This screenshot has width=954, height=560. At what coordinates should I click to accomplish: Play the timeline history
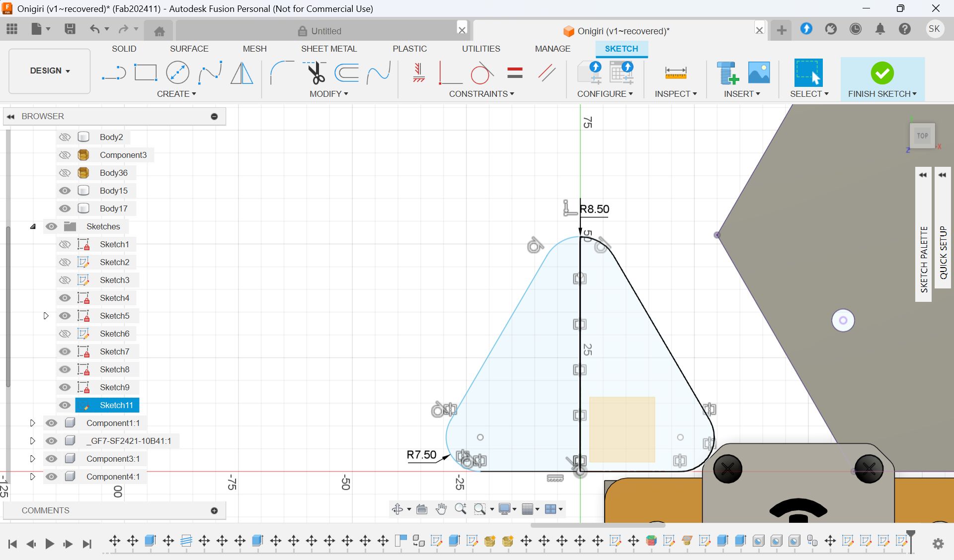pyautogui.click(x=49, y=544)
